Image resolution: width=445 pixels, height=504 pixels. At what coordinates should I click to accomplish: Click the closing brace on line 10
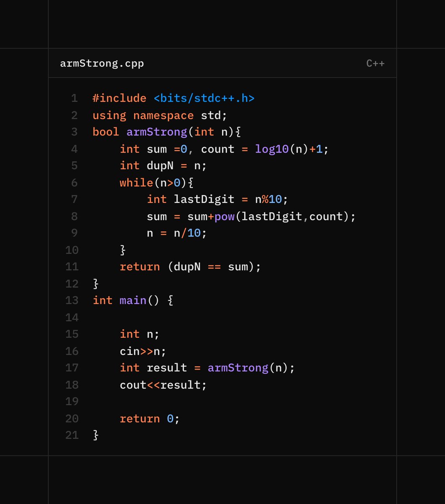pyautogui.click(x=123, y=250)
